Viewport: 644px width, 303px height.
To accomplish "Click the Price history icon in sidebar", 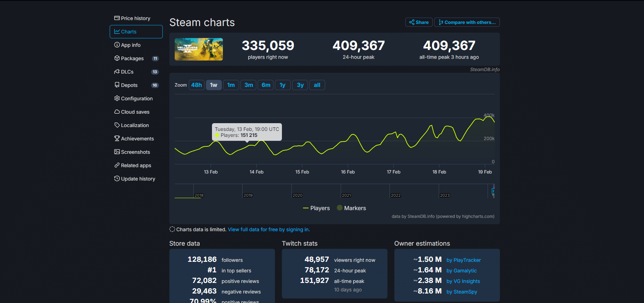I will point(117,18).
